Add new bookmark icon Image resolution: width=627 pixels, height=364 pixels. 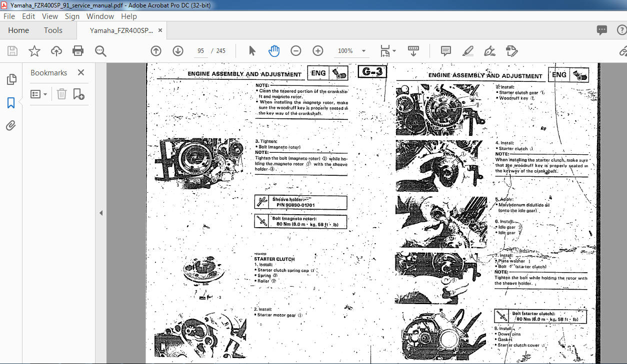coord(78,94)
